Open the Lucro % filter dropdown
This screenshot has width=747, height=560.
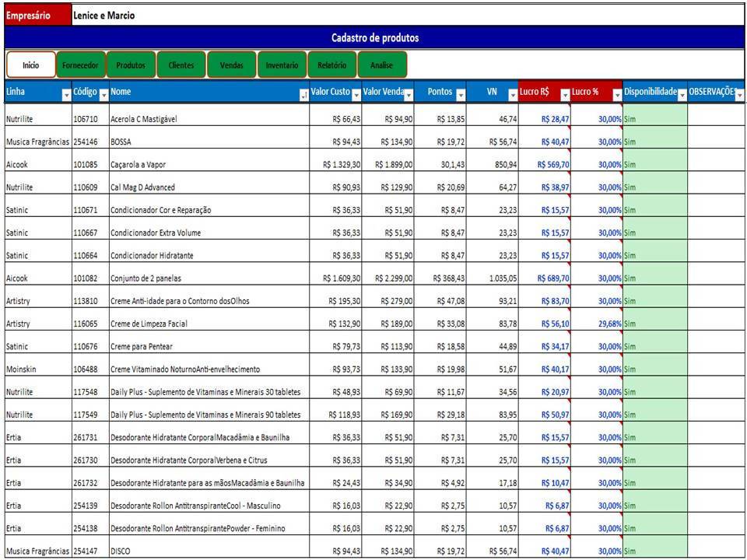coord(617,96)
